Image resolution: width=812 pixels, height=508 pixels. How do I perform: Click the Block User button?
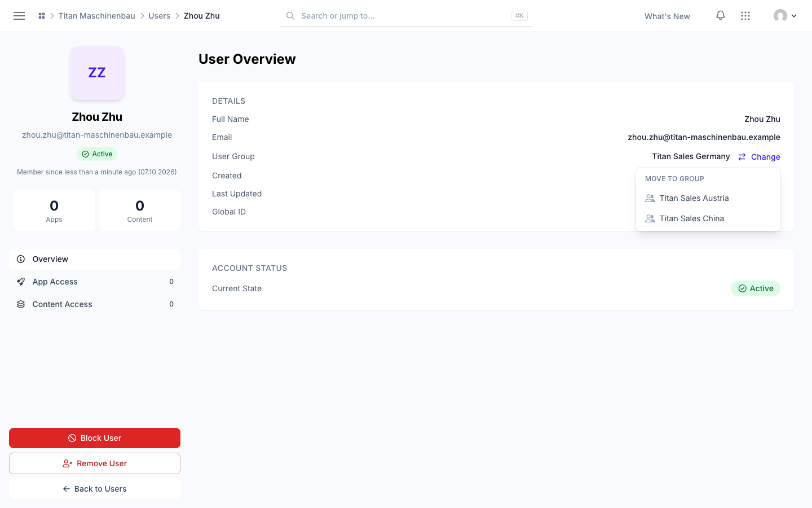click(95, 438)
